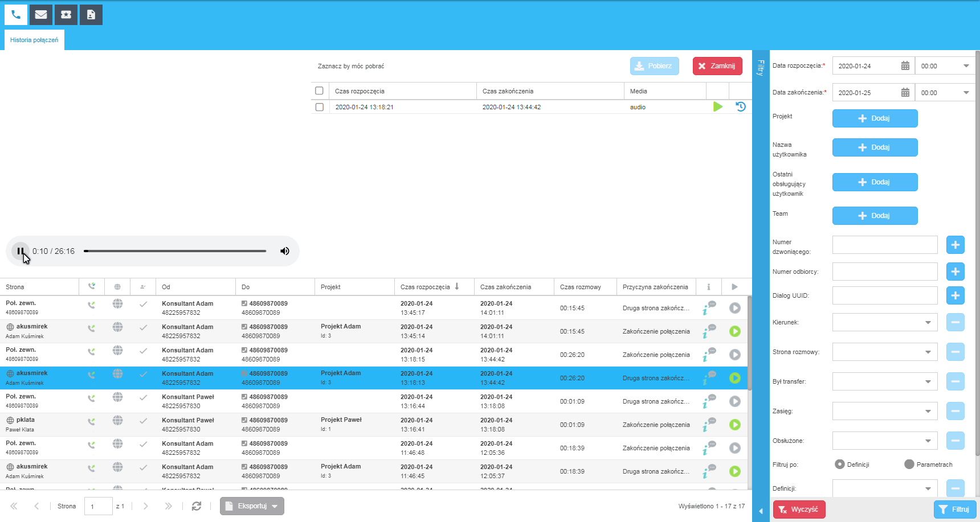Click minus button beside Strona rozmowy
Viewport: 980px width, 522px height.
(x=955, y=352)
